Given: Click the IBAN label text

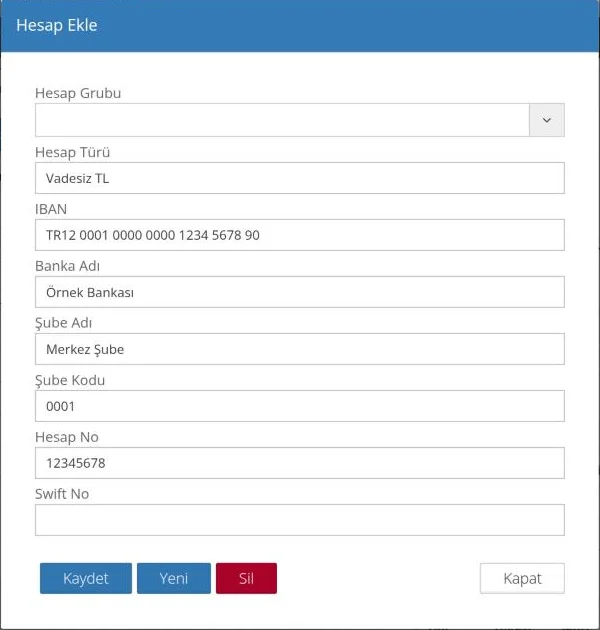Looking at the screenshot, I should (51, 209).
